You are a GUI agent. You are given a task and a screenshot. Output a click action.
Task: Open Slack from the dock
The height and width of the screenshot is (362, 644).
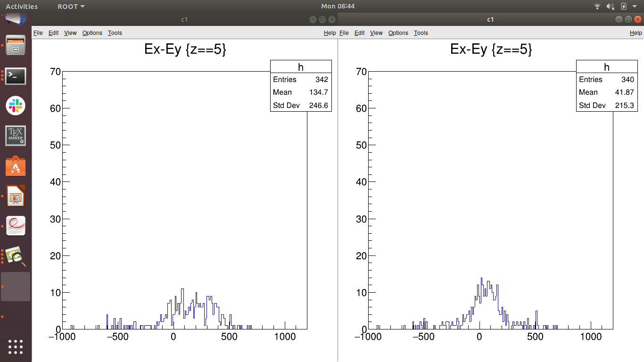tap(16, 106)
